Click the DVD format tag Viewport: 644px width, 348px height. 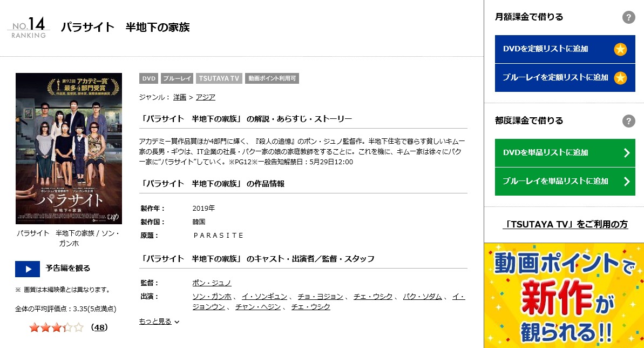click(148, 78)
